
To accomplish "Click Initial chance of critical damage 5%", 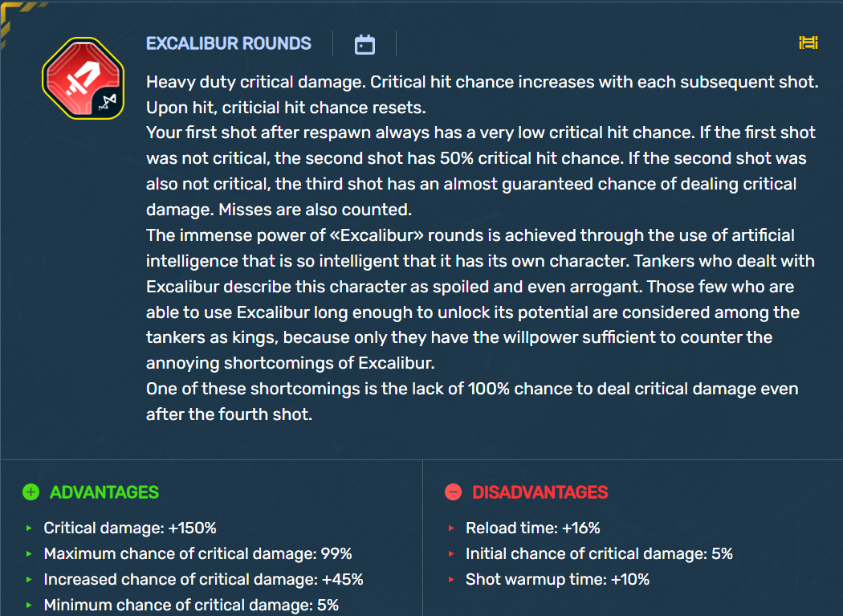I will pos(600,553).
